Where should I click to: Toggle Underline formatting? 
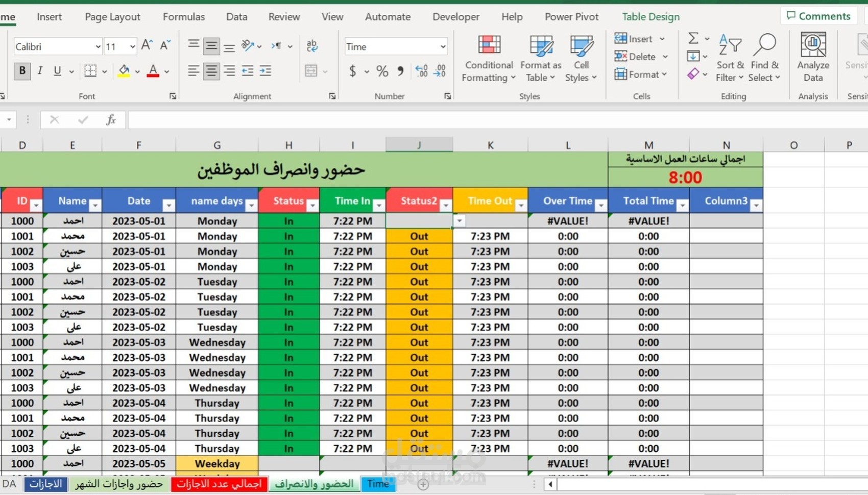click(57, 71)
